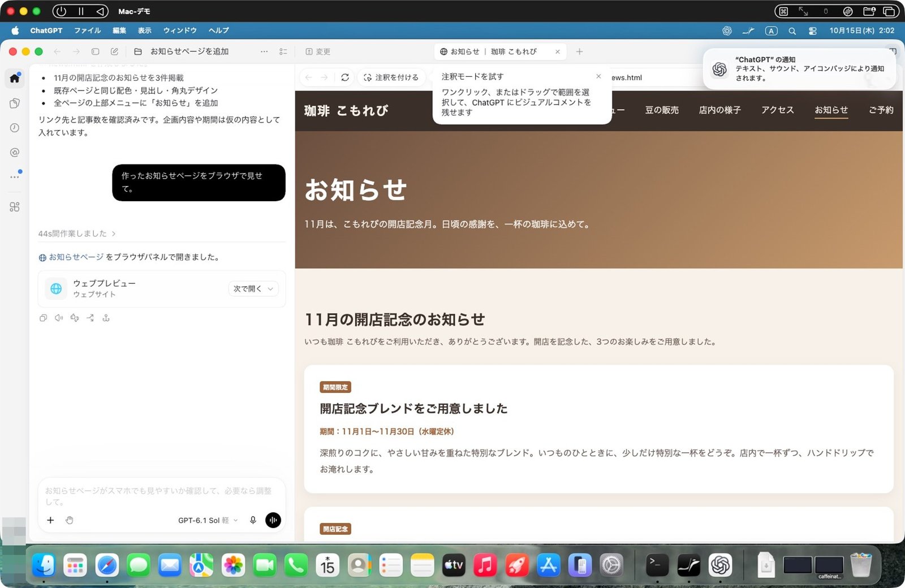Open the three-dot more icon in sidebar

point(15,176)
